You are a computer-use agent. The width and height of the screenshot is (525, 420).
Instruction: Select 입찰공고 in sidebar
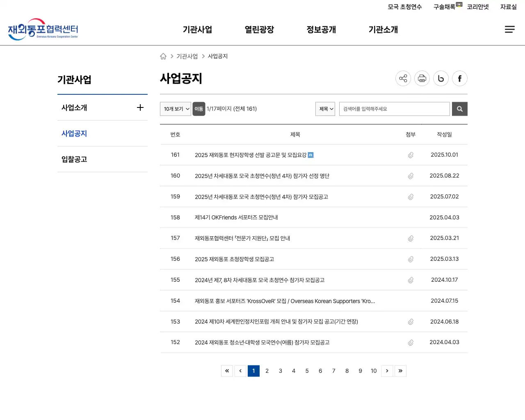(x=74, y=159)
